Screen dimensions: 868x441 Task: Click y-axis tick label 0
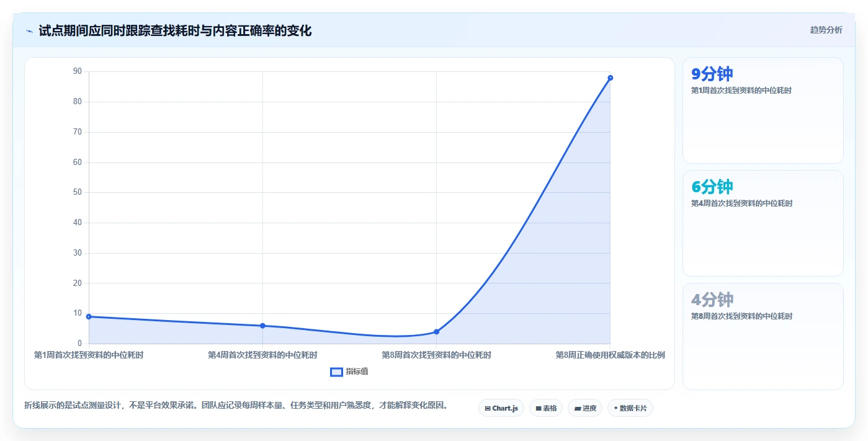[79, 344]
